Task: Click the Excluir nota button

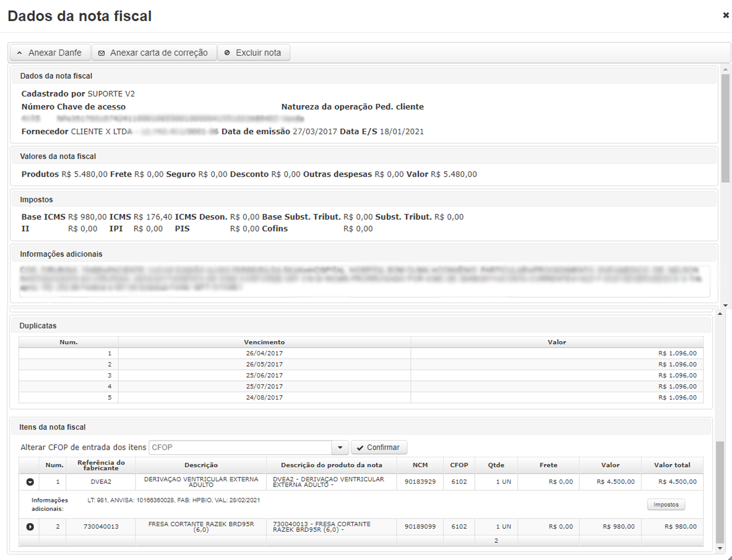Action: [253, 53]
